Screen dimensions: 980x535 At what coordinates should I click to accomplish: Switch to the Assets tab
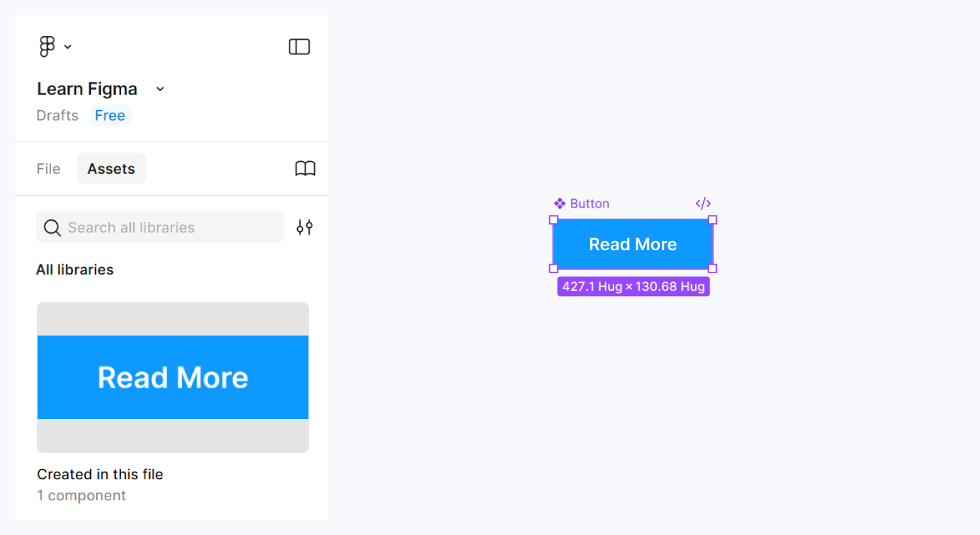[x=111, y=168]
